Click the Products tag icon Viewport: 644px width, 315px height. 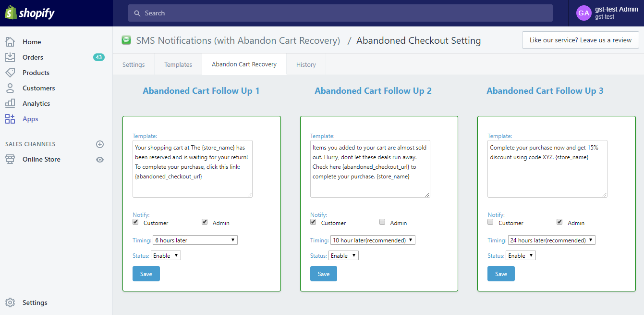[x=10, y=73]
